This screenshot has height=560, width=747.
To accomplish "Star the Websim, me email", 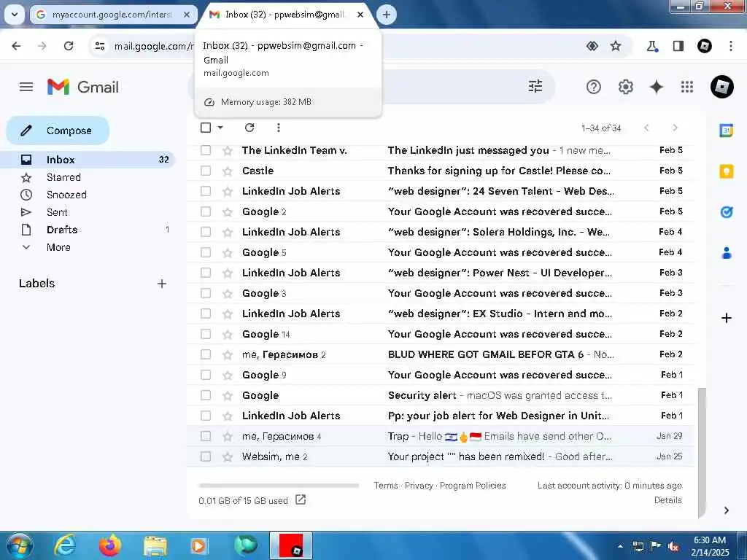I will (228, 456).
